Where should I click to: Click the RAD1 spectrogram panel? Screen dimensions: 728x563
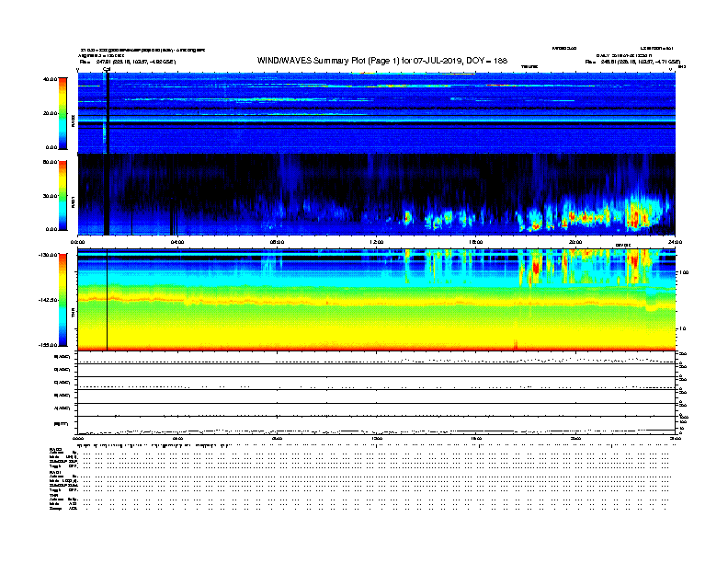377,194
